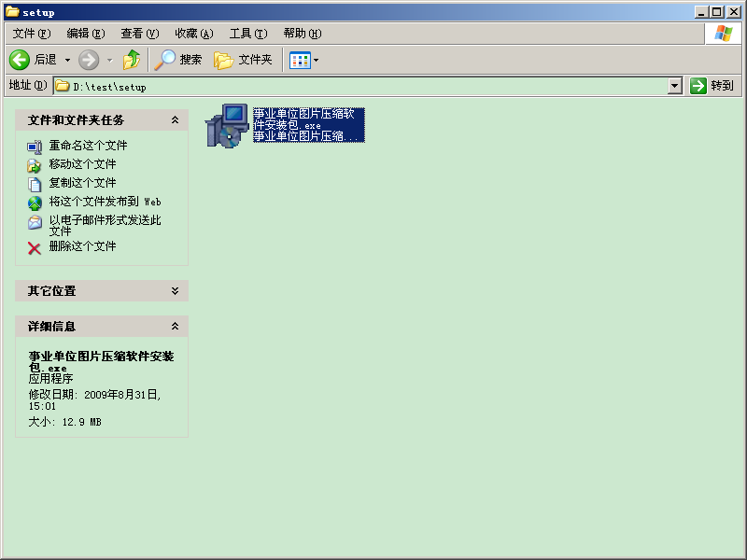Open the Forward history dropdown arrow
747x560 pixels.
click(110, 60)
